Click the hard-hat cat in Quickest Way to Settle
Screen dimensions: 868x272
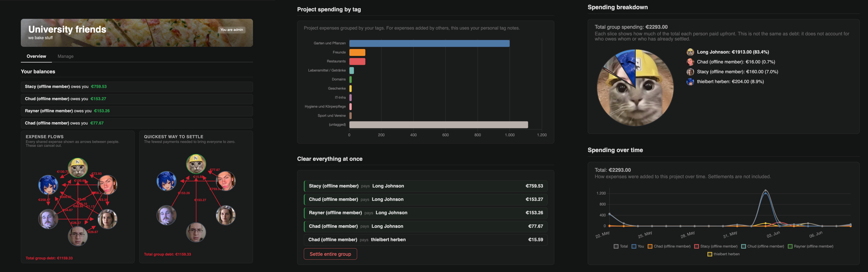196,164
